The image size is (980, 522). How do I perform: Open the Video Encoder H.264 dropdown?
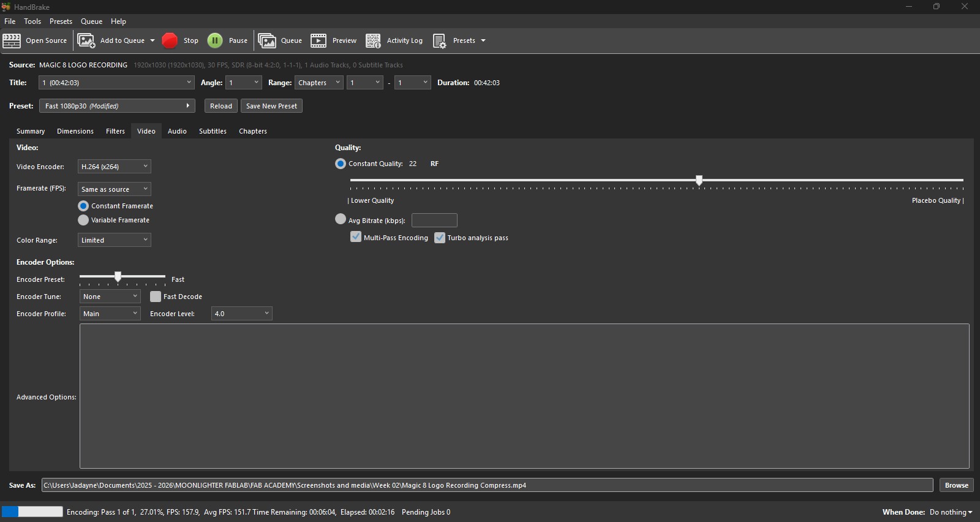click(115, 167)
